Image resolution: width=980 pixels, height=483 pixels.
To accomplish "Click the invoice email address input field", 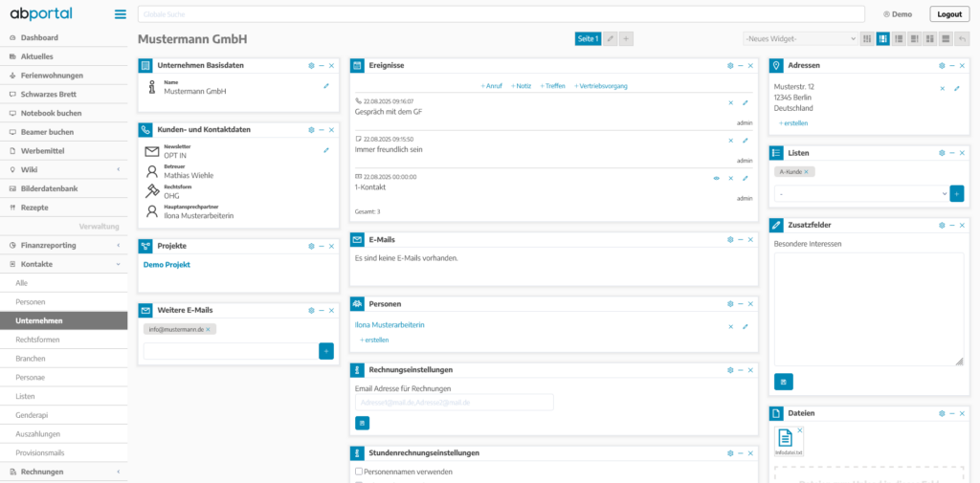I will (x=454, y=403).
